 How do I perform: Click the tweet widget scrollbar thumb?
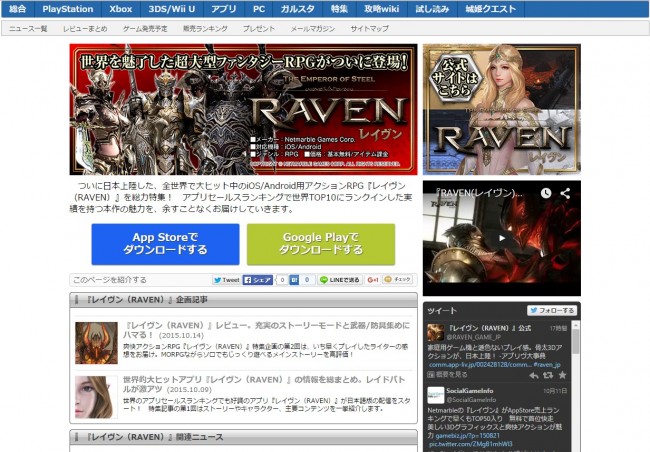click(x=575, y=342)
